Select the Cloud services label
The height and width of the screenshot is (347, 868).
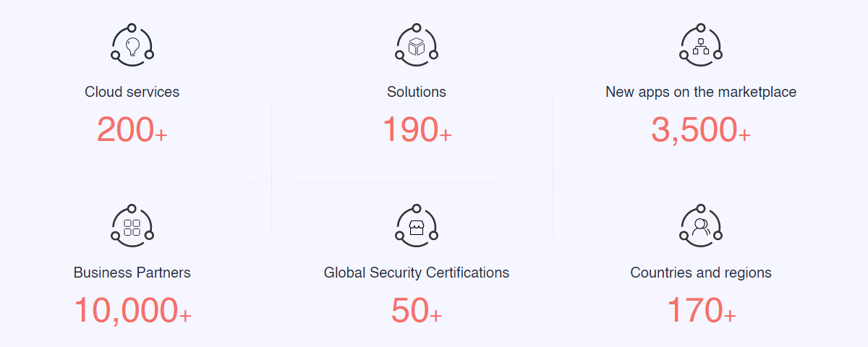coord(132,92)
